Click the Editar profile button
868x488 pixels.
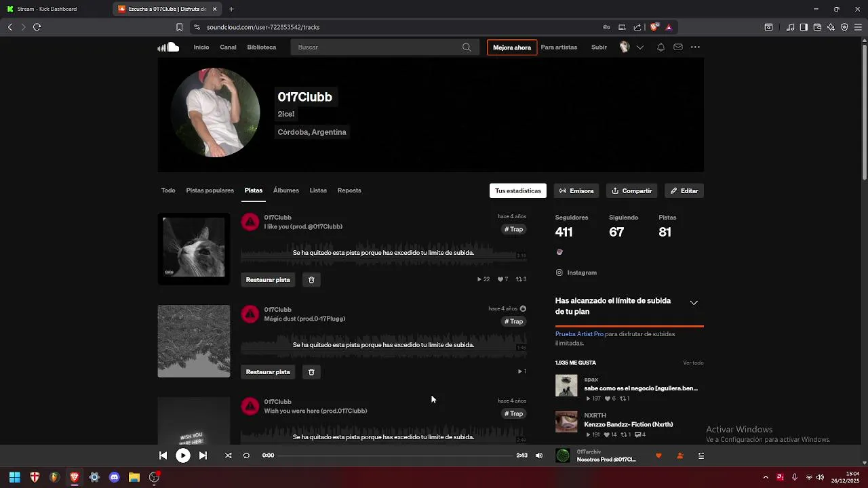(684, 190)
